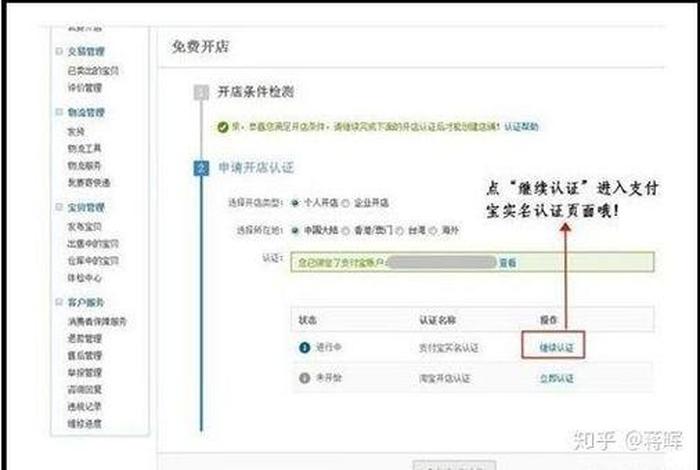700x470 pixels.
Task: Choose 台湾 as the location
Action: [x=400, y=231]
